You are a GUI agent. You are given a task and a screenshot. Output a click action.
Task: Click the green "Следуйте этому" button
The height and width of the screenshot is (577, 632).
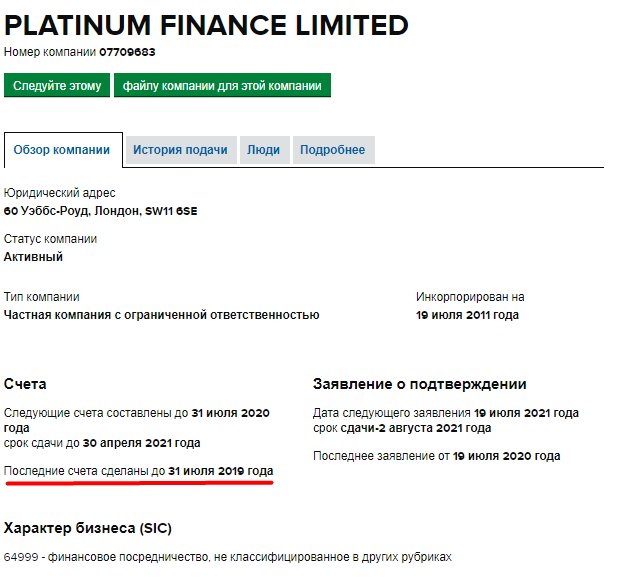coord(57,86)
